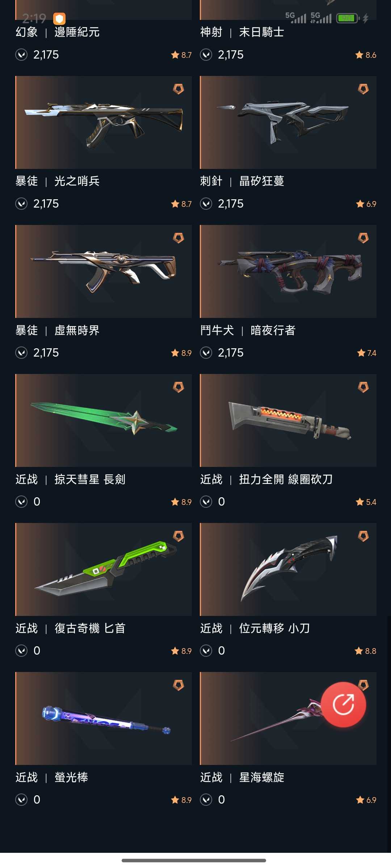Tap tier badge on 暴徒 光之哨兵 card
This screenshot has height=868, width=391.
pos(178,89)
